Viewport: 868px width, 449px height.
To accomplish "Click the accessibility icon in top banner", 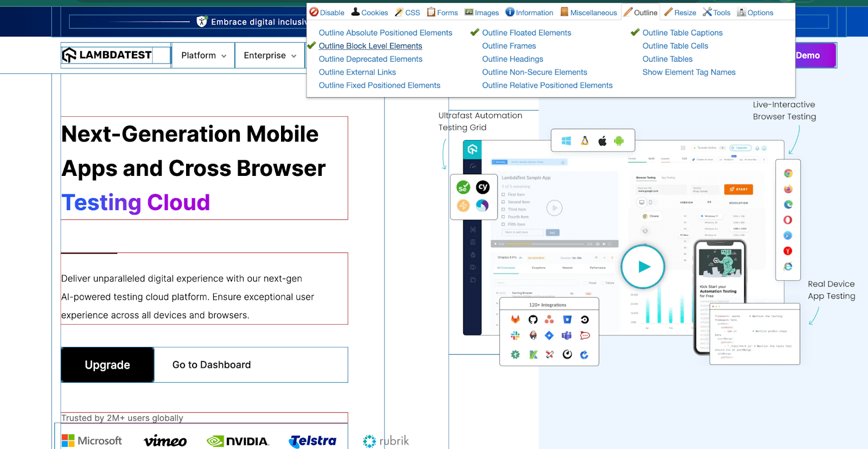I will pyautogui.click(x=202, y=22).
